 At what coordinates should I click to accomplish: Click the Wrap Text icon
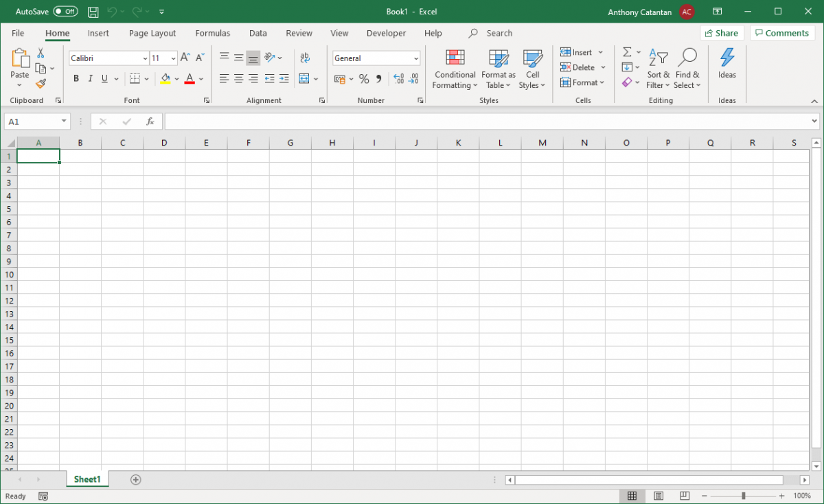click(x=305, y=58)
